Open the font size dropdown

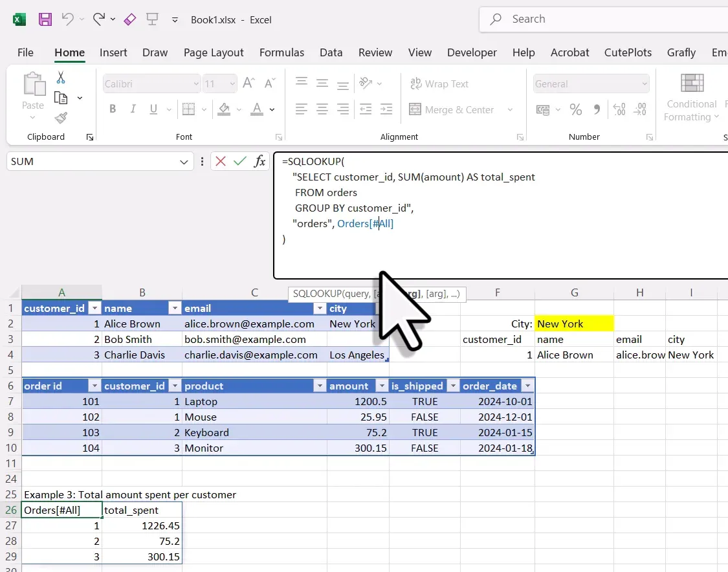coord(232,83)
